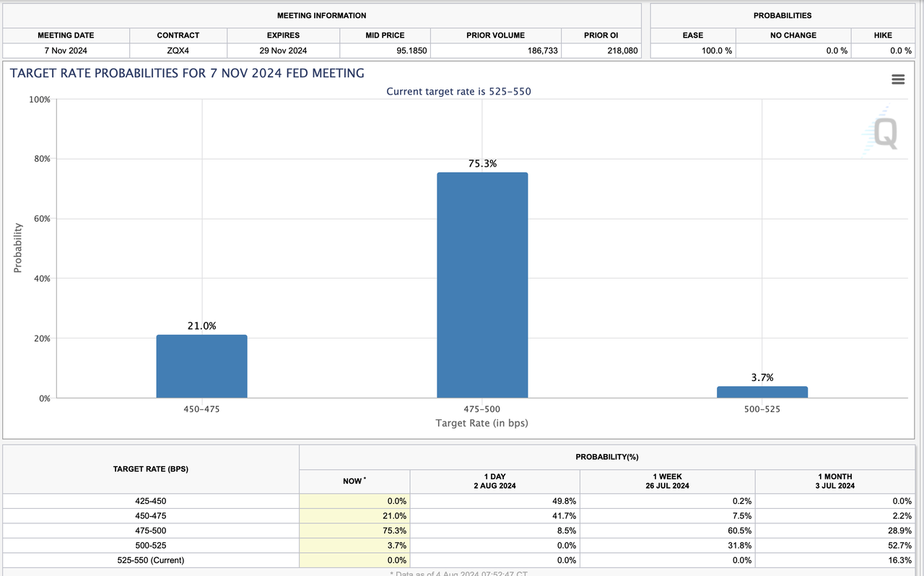Screen dimensions: 924x576
Task: Click the 450-475 bar in chart
Action: [x=201, y=366]
